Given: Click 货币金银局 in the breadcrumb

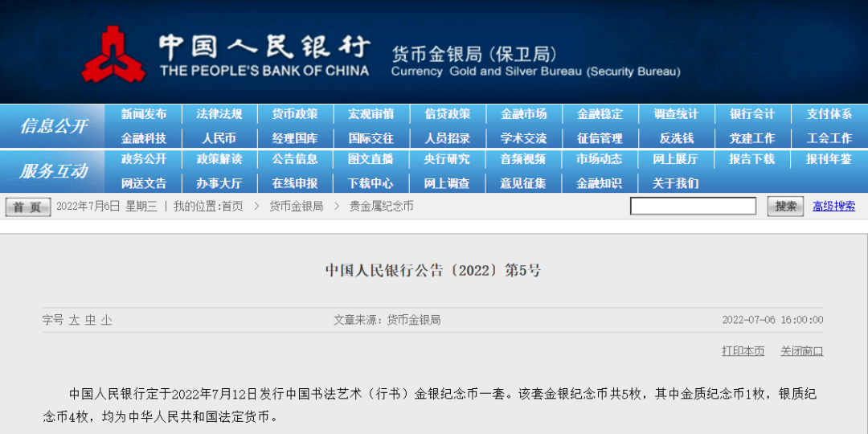Looking at the screenshot, I should [296, 207].
